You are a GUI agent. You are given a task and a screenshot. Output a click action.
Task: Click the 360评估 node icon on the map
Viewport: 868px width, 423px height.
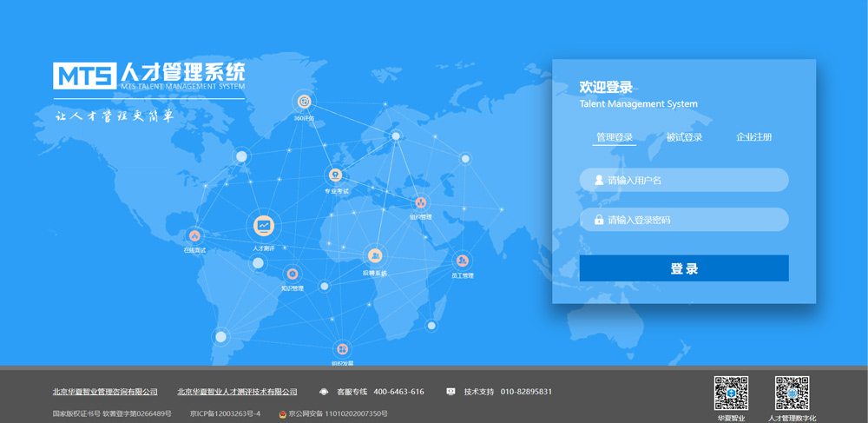point(304,102)
